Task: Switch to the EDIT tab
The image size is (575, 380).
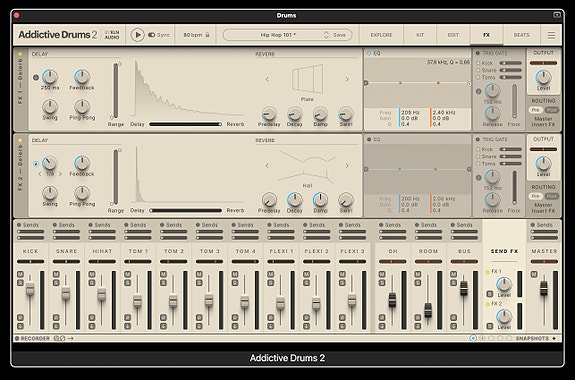Action: coord(453,35)
